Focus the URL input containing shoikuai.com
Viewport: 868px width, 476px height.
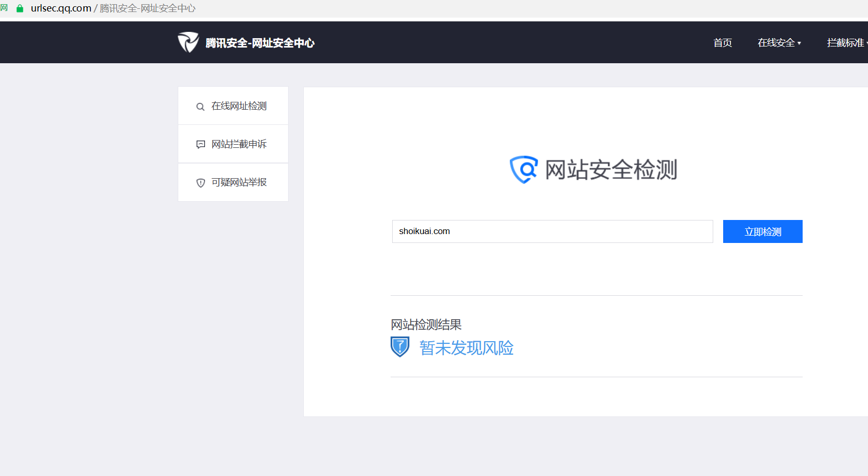553,231
